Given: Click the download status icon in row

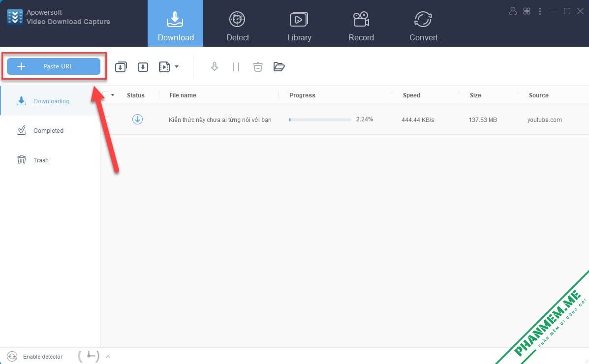Looking at the screenshot, I should pyautogui.click(x=137, y=120).
